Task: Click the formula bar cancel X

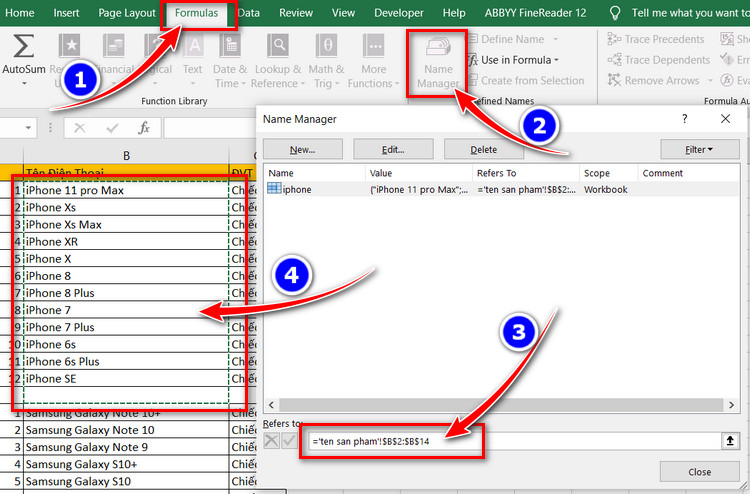Action: click(x=80, y=128)
